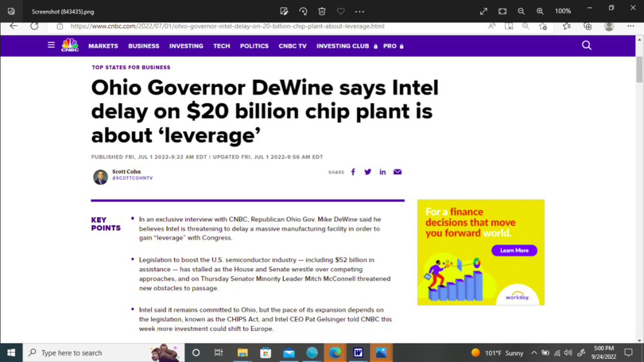Open File Explorer from taskbar
The image size is (644, 362).
tap(242, 352)
